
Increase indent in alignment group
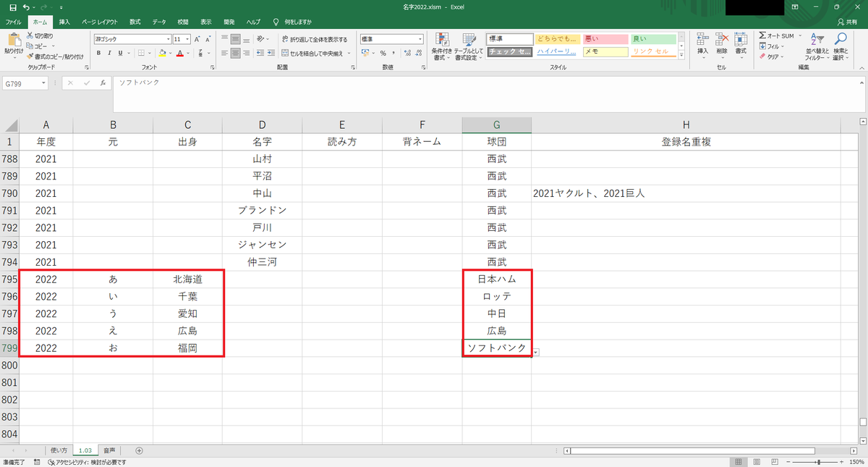(x=272, y=53)
